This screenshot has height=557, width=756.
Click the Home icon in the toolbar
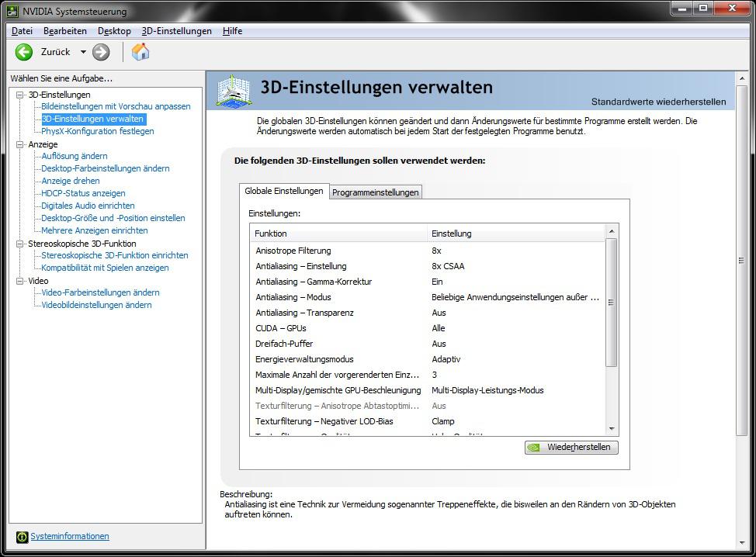(x=140, y=52)
